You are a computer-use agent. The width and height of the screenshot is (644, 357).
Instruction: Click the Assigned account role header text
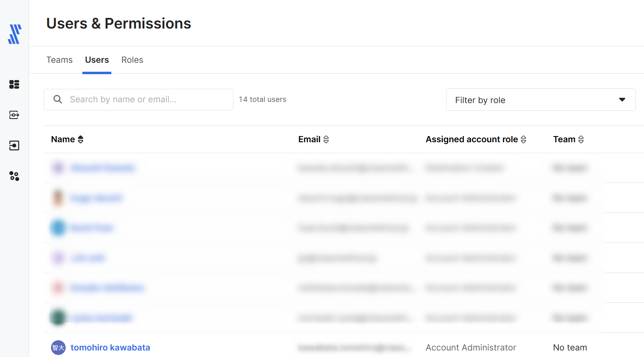(471, 139)
